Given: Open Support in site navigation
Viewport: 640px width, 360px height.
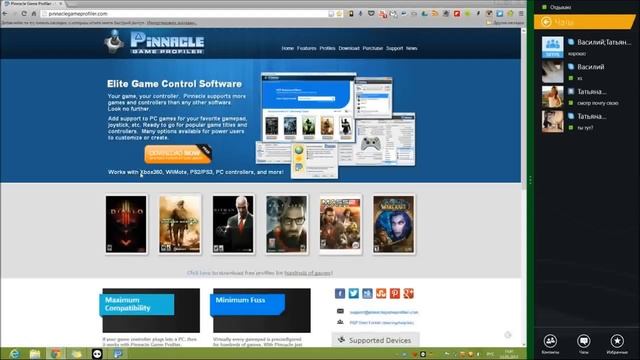Looking at the screenshot, I should (394, 48).
